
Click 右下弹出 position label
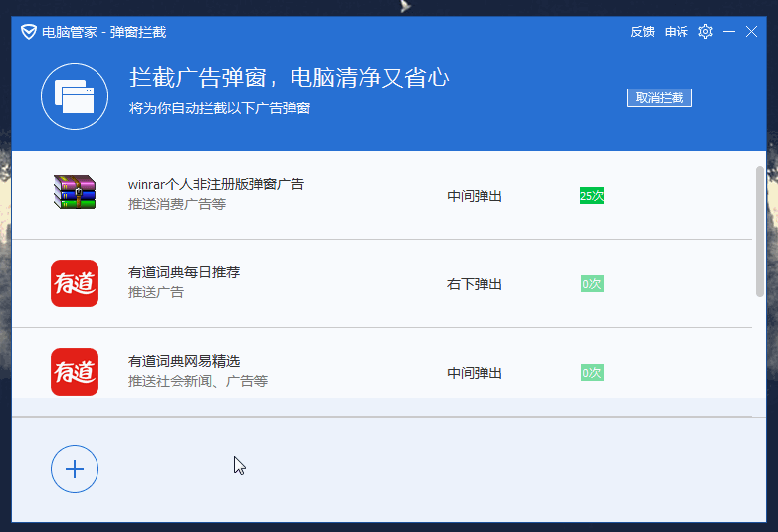pyautogui.click(x=475, y=284)
